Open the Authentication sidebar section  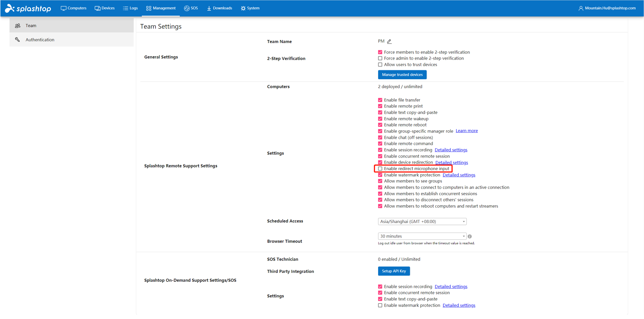click(x=40, y=40)
